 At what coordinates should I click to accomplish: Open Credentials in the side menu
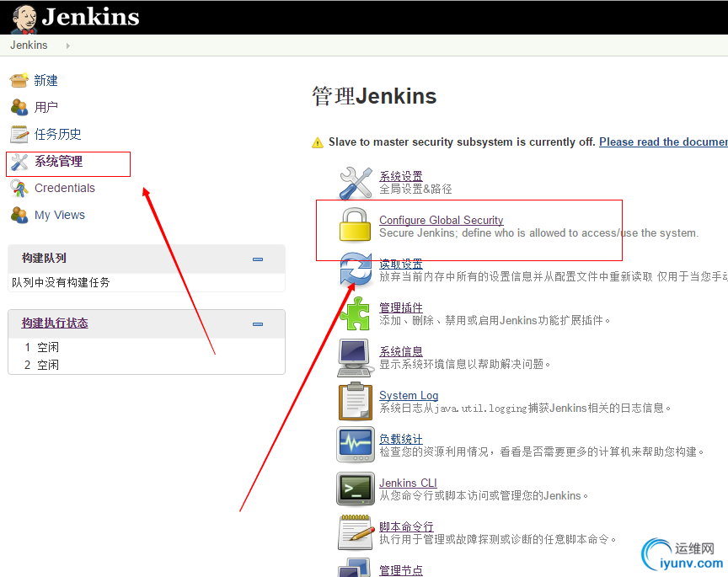[65, 188]
